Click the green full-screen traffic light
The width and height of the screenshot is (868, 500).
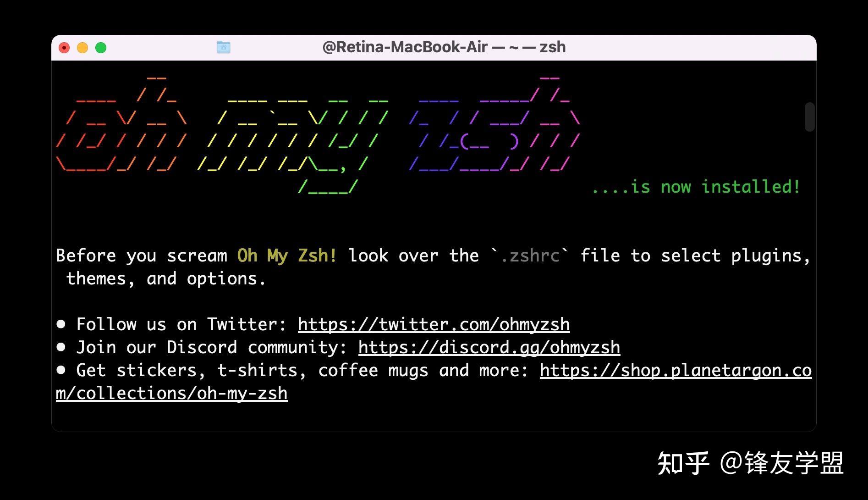101,47
